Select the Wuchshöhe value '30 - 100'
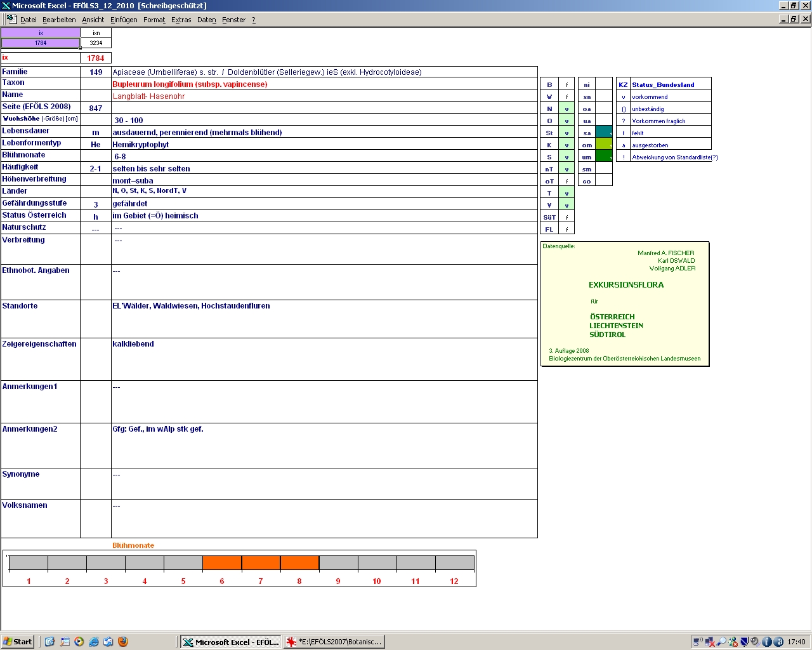812x650 pixels. coord(324,120)
